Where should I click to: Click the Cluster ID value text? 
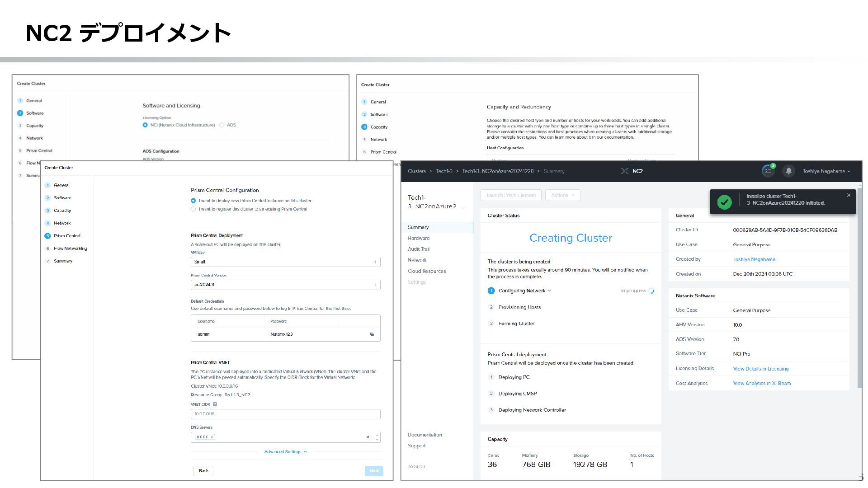(785, 230)
